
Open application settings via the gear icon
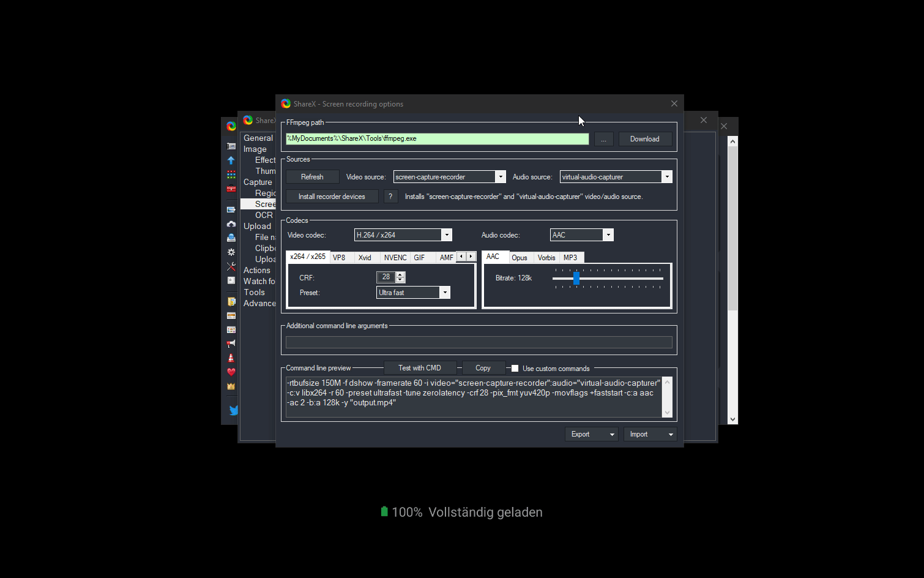(231, 252)
